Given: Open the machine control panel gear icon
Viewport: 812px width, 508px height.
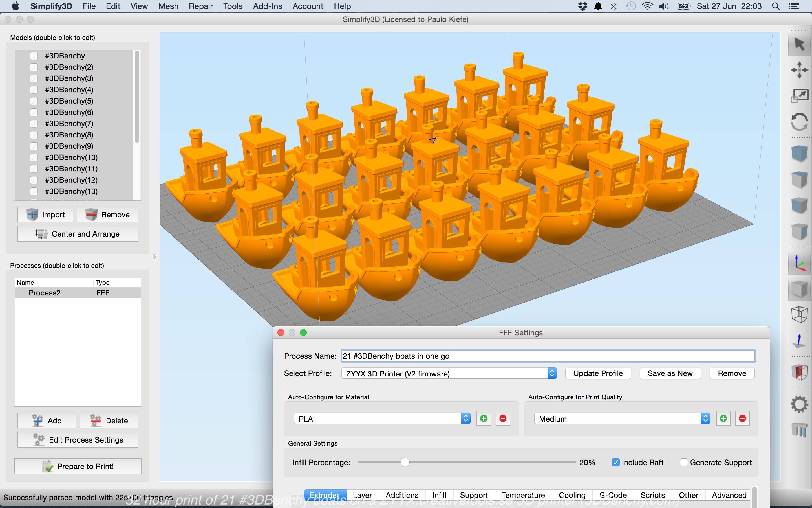Looking at the screenshot, I should coord(799,404).
